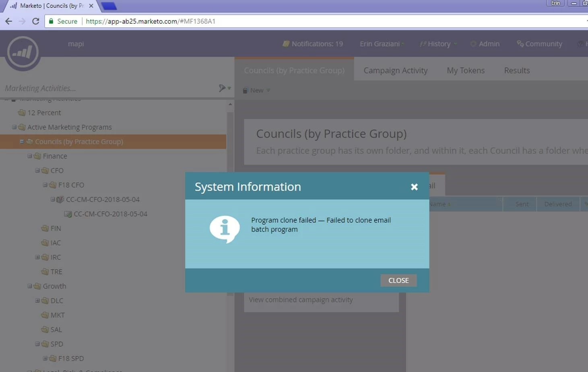Click the Name column header

[x=465, y=204]
